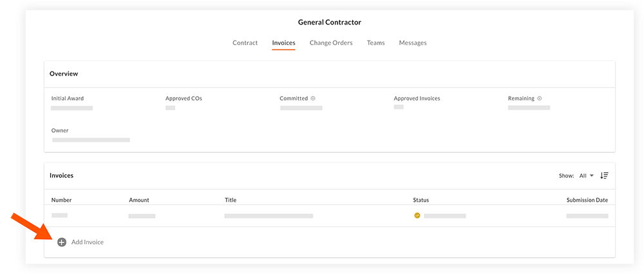Click the Approved COs label
Screen dimensions: 644x274
tap(184, 99)
